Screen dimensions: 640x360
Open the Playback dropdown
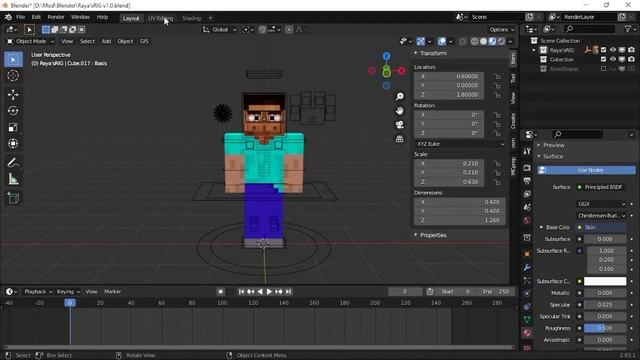38,291
